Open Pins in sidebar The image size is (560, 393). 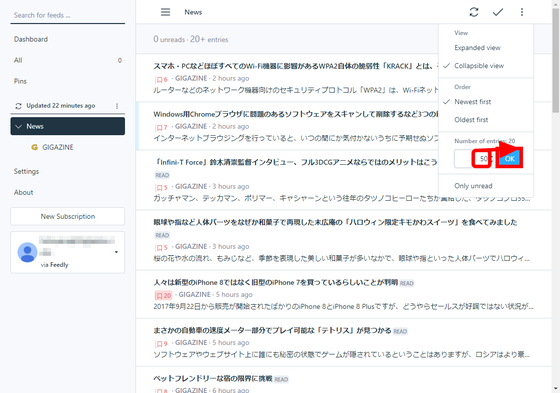pos(20,81)
